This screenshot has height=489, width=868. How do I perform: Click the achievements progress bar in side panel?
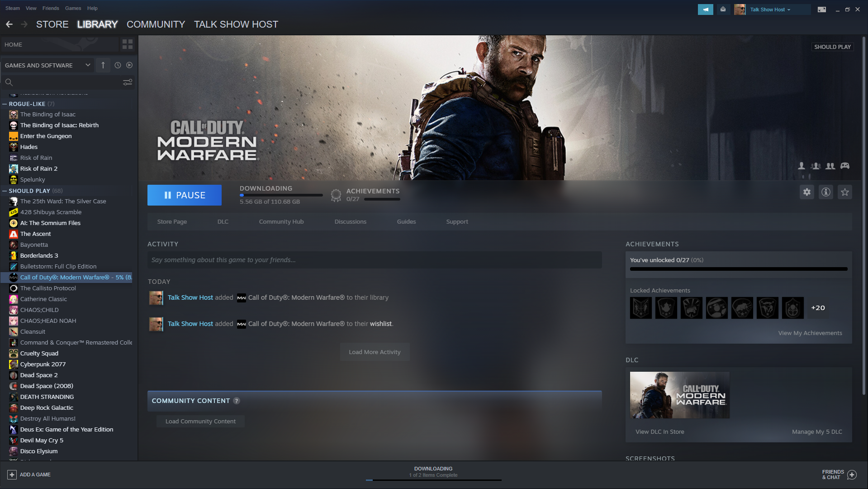[x=739, y=269]
